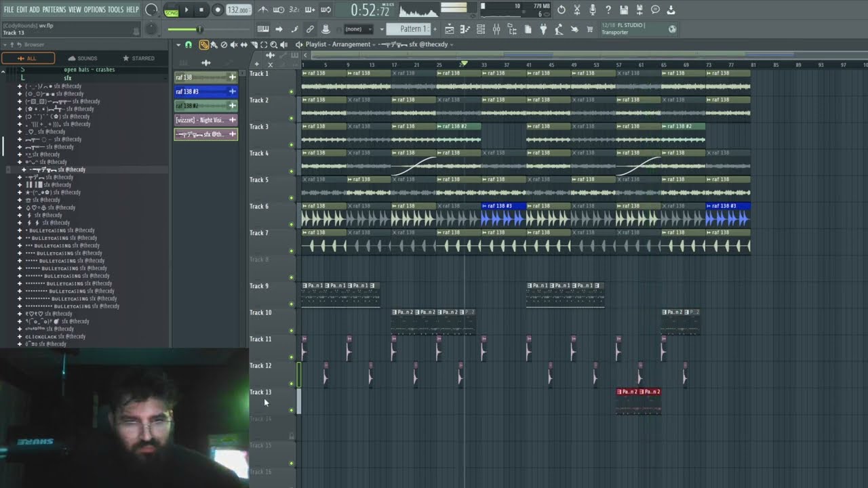Open the plugin picker plug icon

click(543, 29)
